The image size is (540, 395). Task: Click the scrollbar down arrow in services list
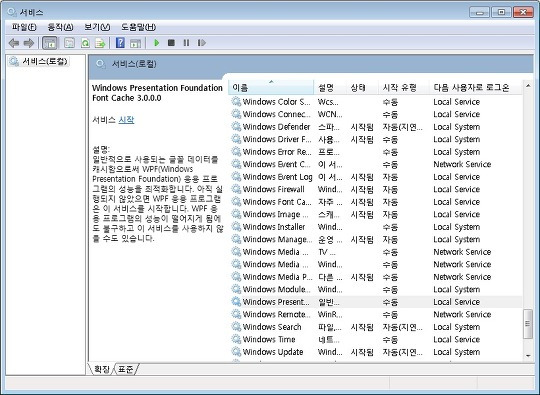click(528, 356)
